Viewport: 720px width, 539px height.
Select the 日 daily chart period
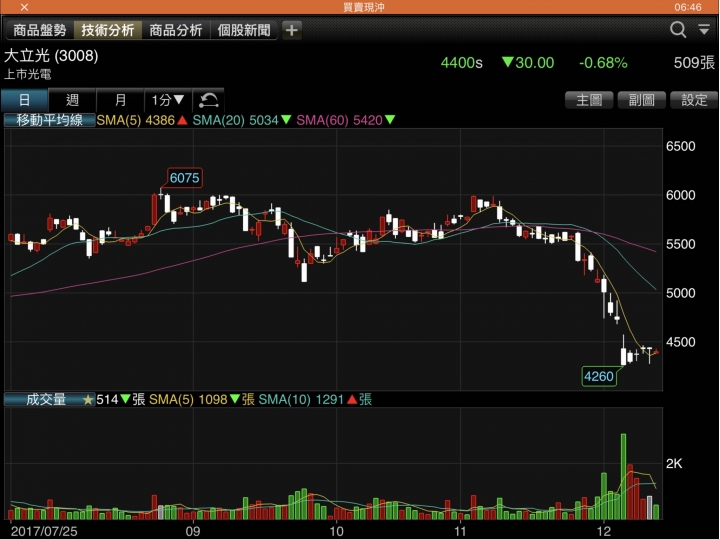(x=24, y=100)
